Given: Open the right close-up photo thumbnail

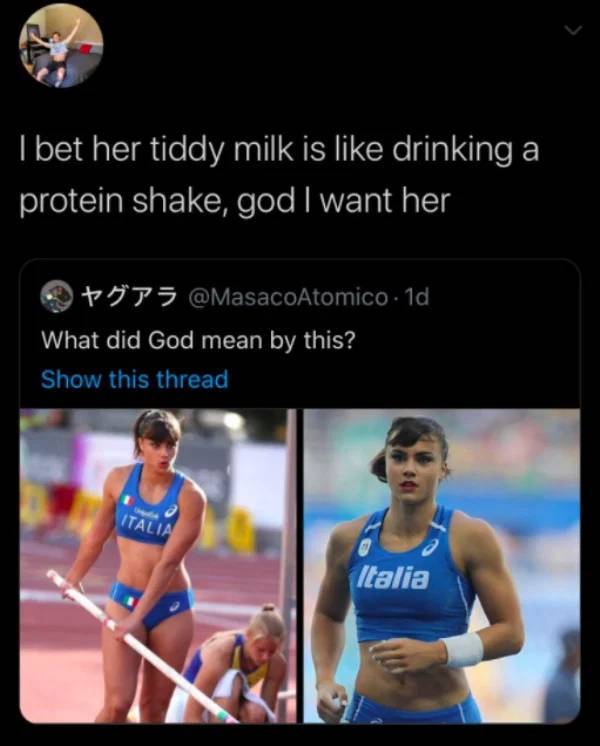Looking at the screenshot, I should coord(442,565).
